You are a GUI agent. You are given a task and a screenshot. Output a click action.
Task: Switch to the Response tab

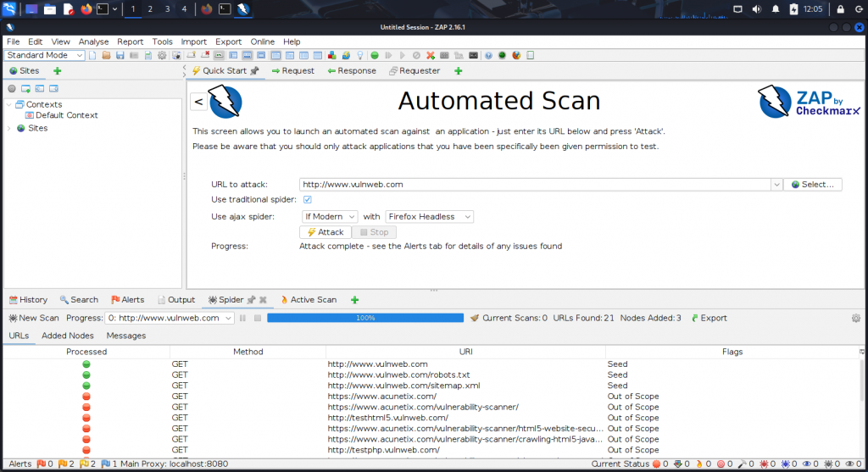coord(352,71)
